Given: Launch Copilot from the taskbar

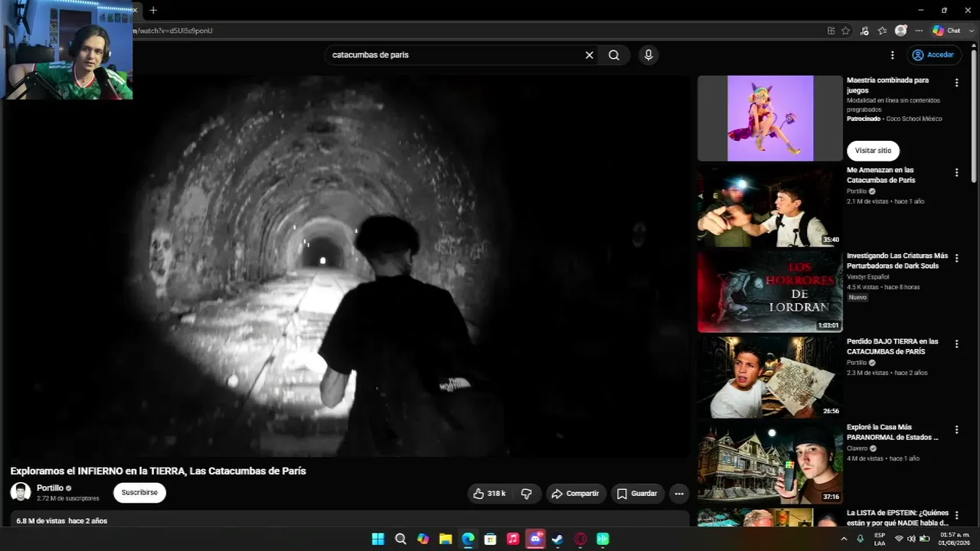Looking at the screenshot, I should (423, 539).
